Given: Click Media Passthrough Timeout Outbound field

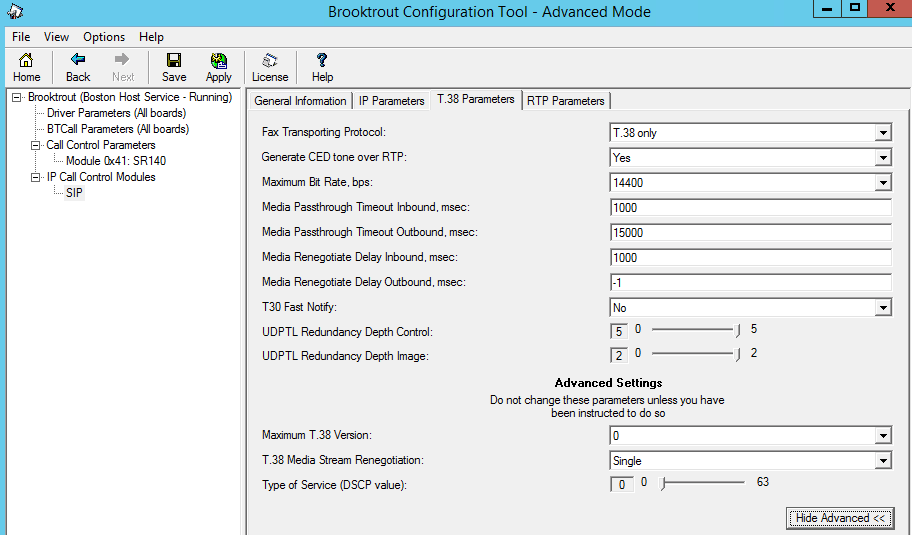Looking at the screenshot, I should (x=750, y=233).
